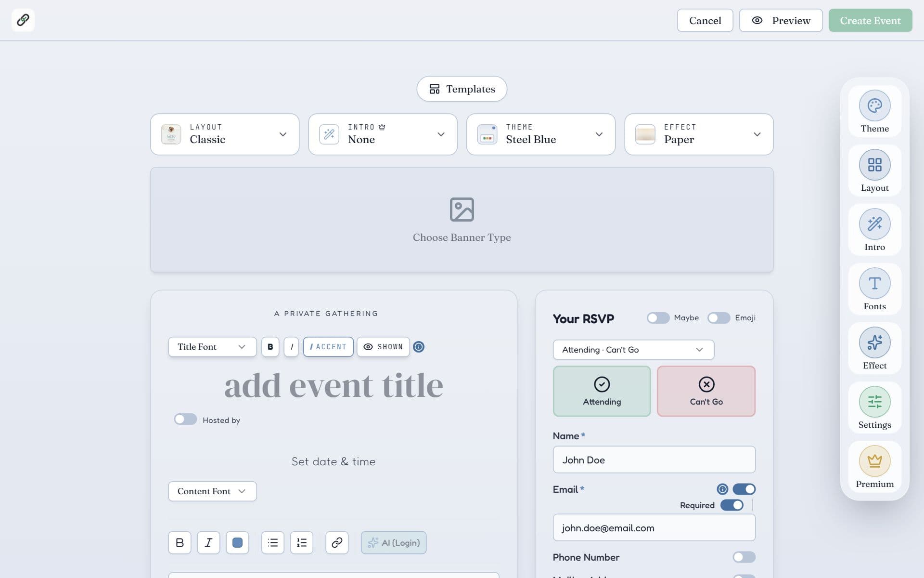Insert a numbered list
The image size is (924, 578).
302,543
